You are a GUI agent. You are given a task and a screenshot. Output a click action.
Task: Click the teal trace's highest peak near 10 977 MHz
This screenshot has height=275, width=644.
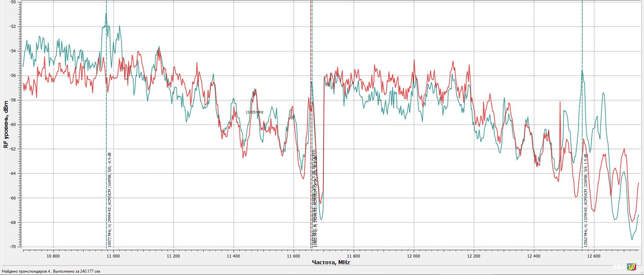click(x=106, y=13)
